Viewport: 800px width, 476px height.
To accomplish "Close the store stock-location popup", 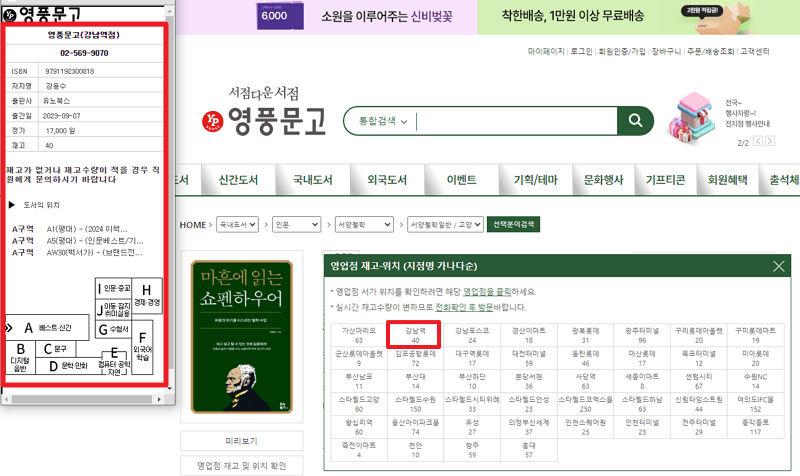I will click(779, 266).
